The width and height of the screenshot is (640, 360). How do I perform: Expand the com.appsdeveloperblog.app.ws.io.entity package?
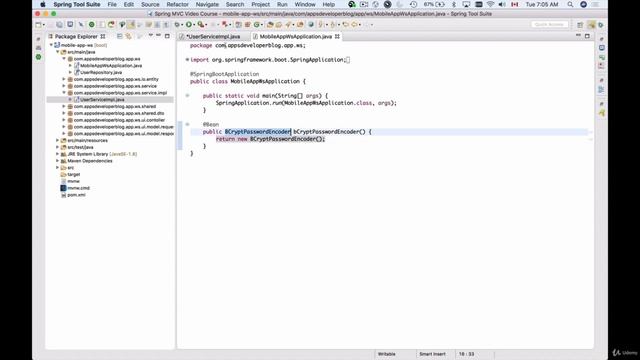64,79
